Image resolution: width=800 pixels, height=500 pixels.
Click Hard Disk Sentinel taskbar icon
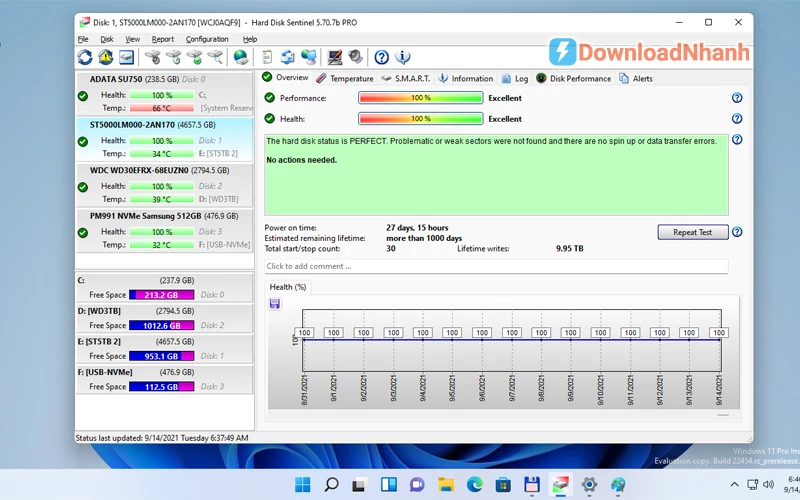click(x=560, y=484)
